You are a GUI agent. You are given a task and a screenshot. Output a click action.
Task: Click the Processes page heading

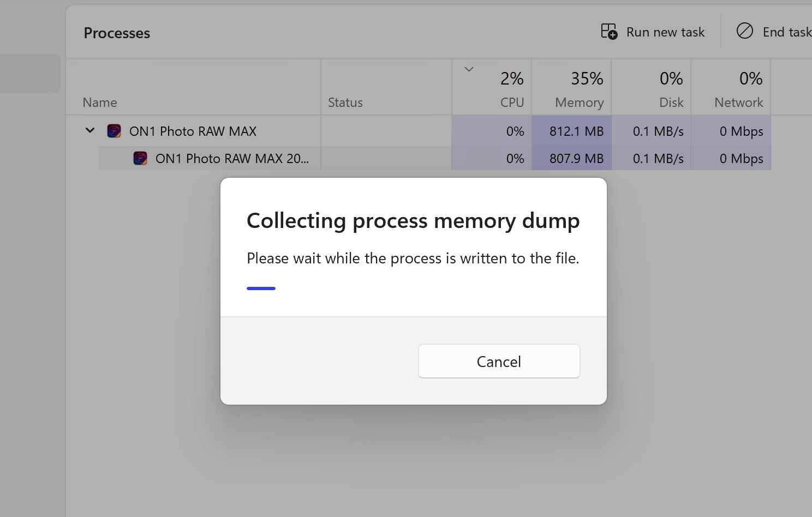[x=117, y=33]
